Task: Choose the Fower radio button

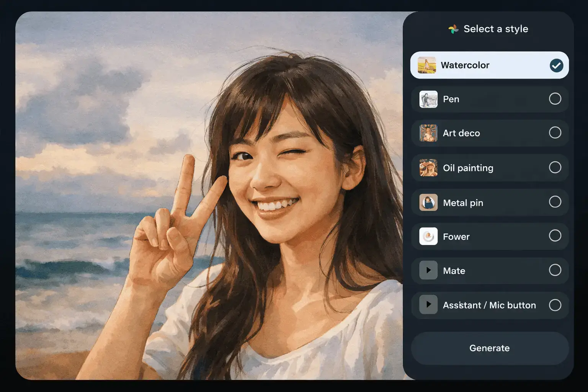Action: 555,236
